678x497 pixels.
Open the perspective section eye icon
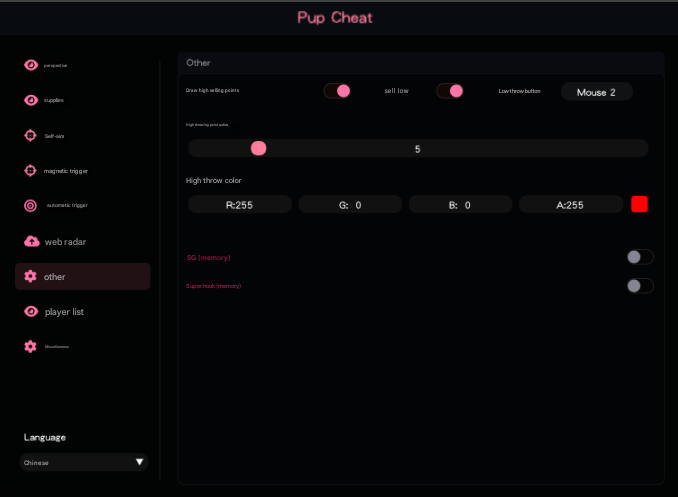(x=31, y=65)
